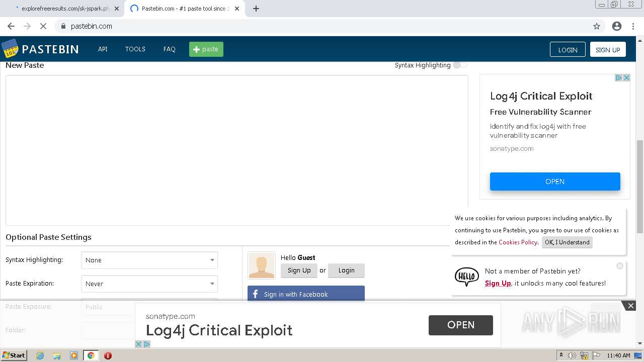644x362 pixels.
Task: Click the SIGN UP button in header
Action: tap(608, 49)
